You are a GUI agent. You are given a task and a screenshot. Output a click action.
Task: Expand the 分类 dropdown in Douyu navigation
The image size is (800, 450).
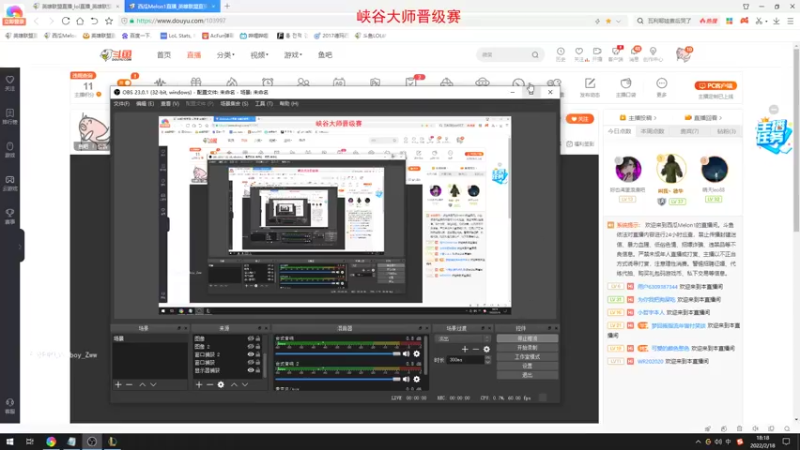226,55
